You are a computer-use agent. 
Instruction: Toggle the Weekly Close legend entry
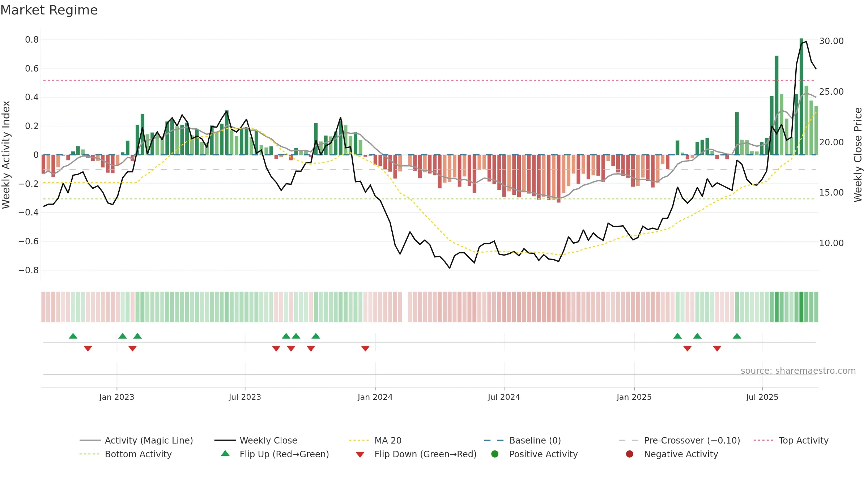[x=256, y=440]
